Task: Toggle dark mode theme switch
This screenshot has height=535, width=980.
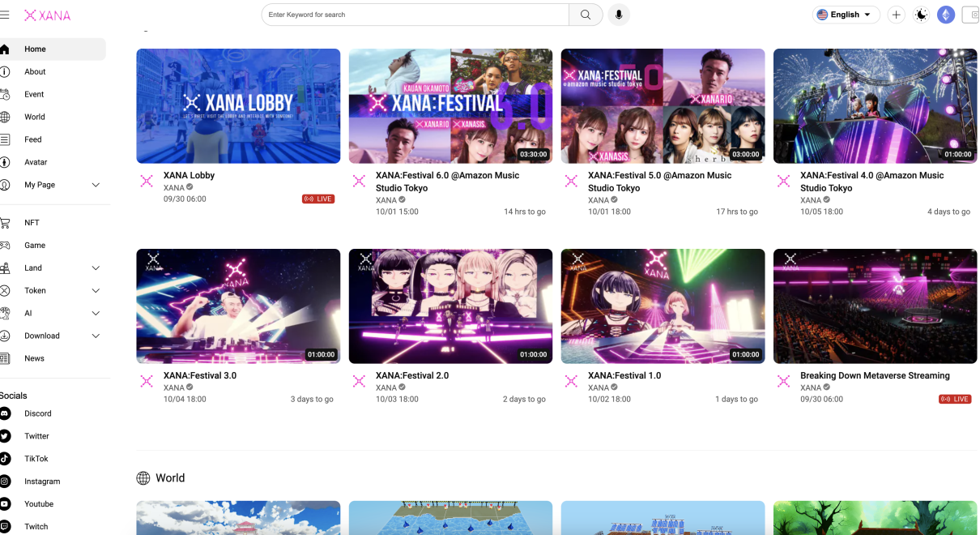Action: pos(921,15)
